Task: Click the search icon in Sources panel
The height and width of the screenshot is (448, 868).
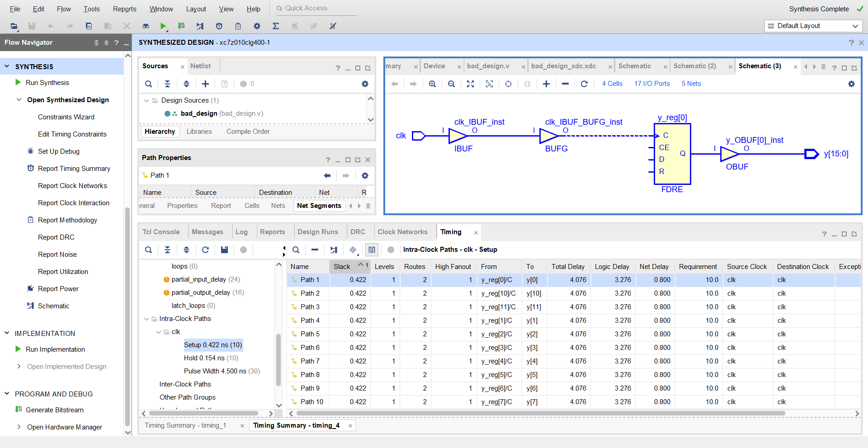Action: [148, 84]
